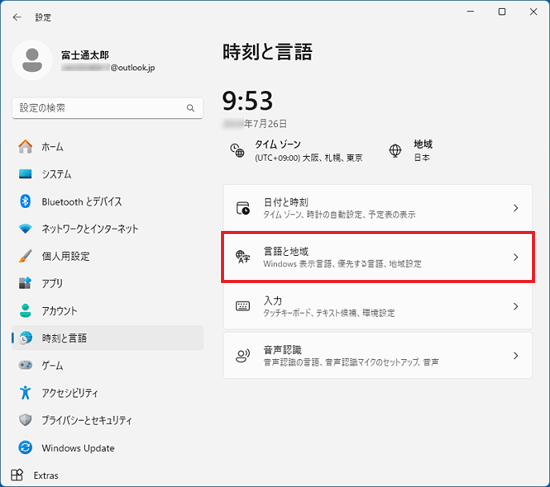Click the user profile avatar picture
The height and width of the screenshot is (487, 550).
[32, 60]
